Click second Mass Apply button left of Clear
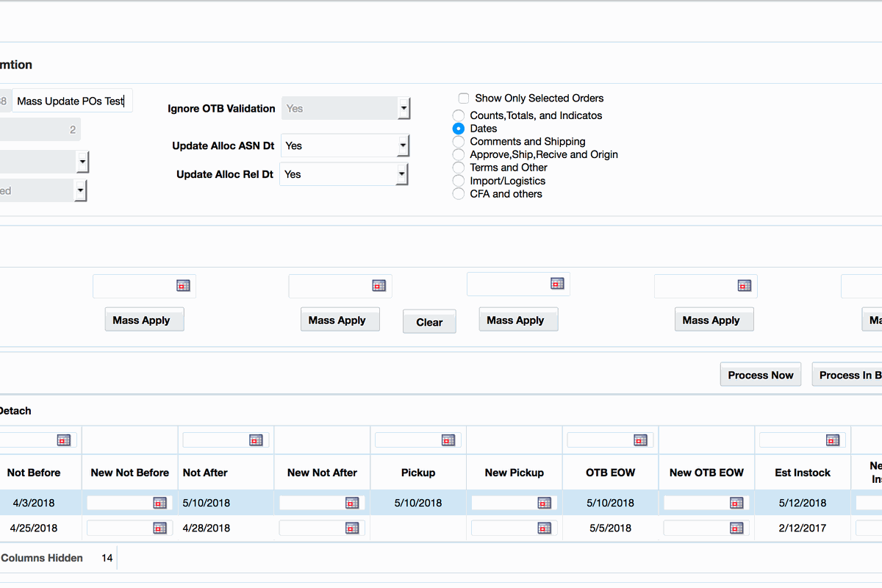The width and height of the screenshot is (882, 588). coord(340,320)
